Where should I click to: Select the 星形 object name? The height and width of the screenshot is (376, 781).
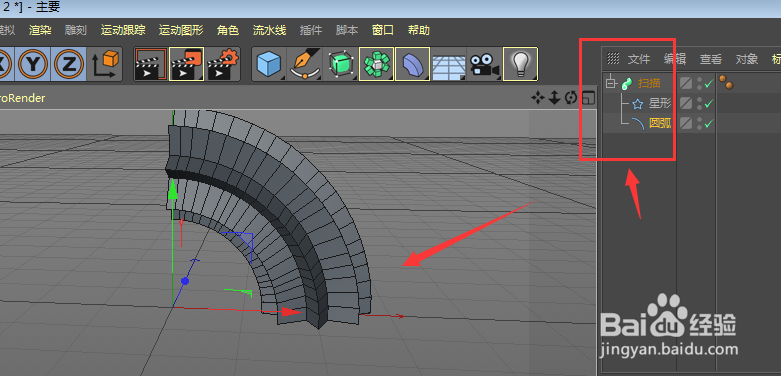660,104
